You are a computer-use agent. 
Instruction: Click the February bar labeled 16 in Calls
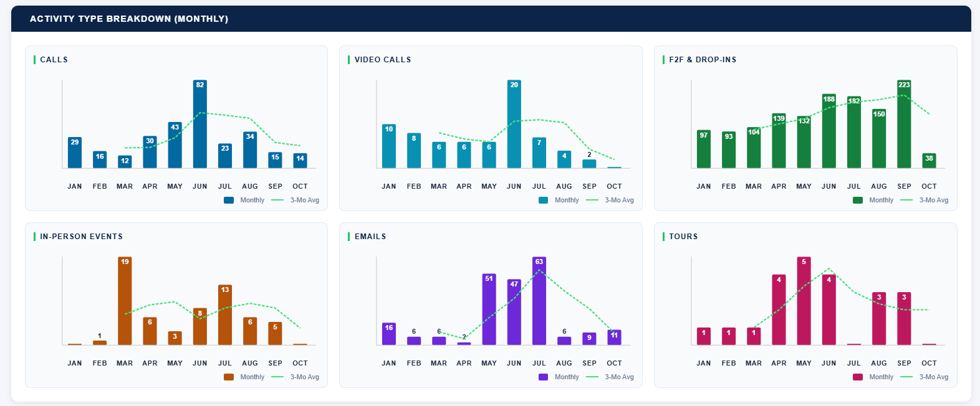pyautogui.click(x=100, y=159)
